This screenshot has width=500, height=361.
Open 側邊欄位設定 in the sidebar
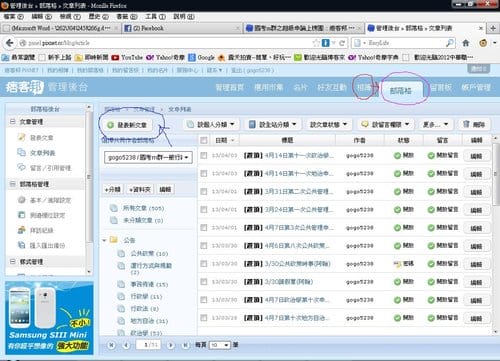(x=42, y=215)
